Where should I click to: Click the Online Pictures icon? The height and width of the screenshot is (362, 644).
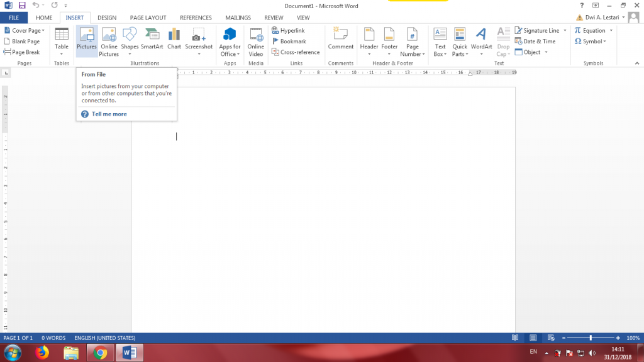tap(109, 41)
